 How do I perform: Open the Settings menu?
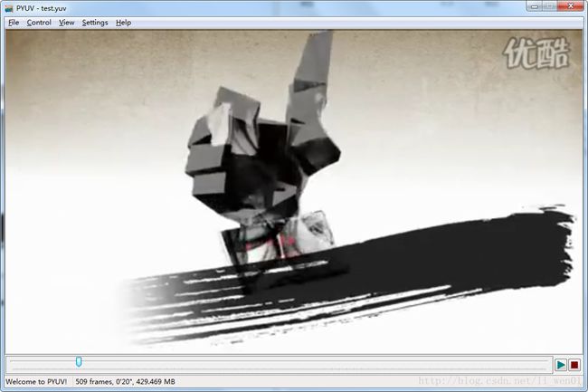pyautogui.click(x=95, y=23)
